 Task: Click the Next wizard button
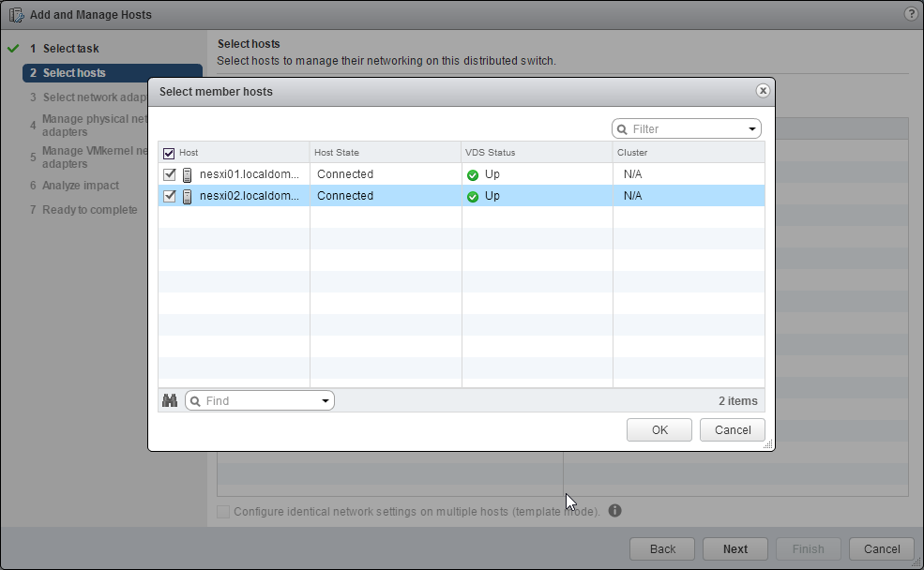[x=735, y=549]
